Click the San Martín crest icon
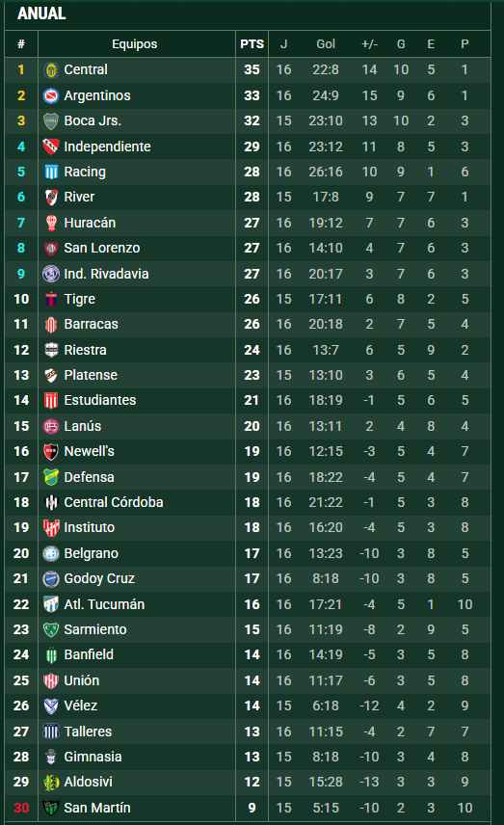 point(51,808)
